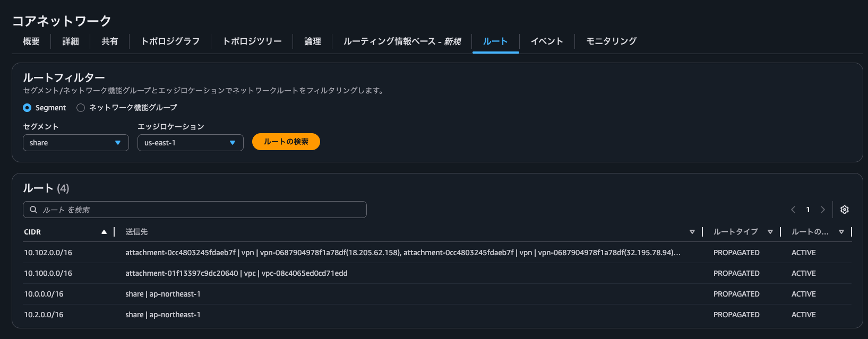This screenshot has width=868, height=339.
Task: Click sort arrow on ルートタイプ column
Action: pos(770,232)
